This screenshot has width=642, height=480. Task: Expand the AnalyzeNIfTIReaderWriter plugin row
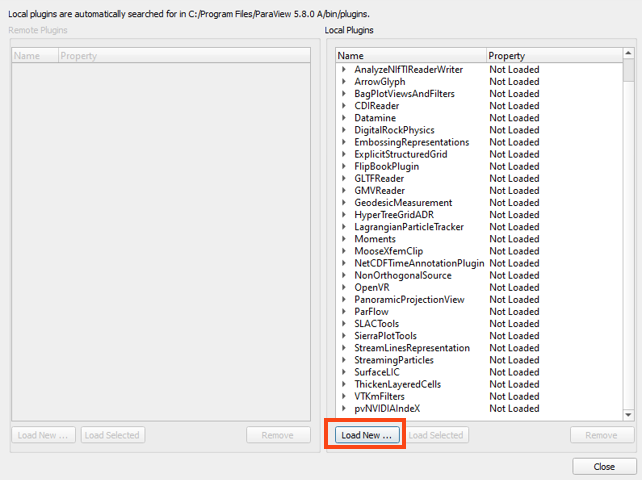click(344, 70)
